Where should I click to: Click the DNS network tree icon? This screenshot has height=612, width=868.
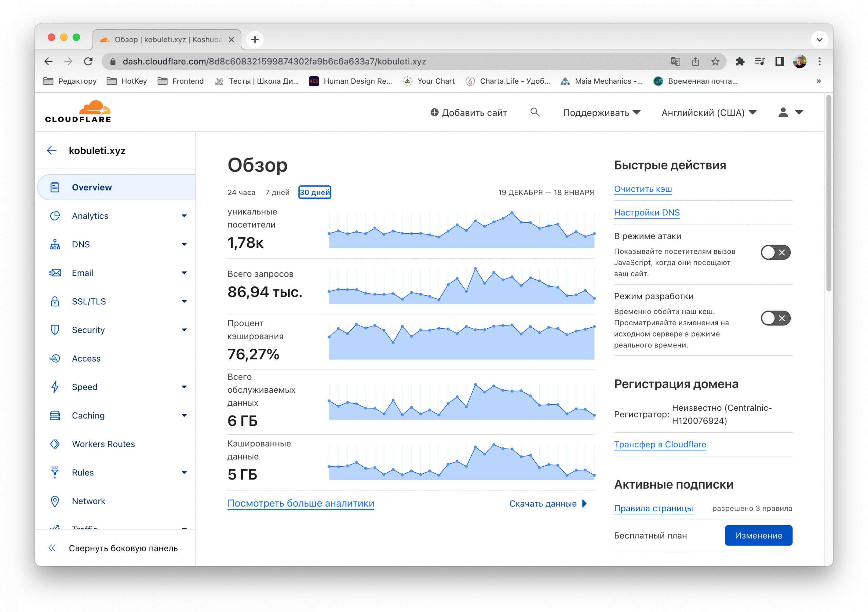click(x=55, y=244)
